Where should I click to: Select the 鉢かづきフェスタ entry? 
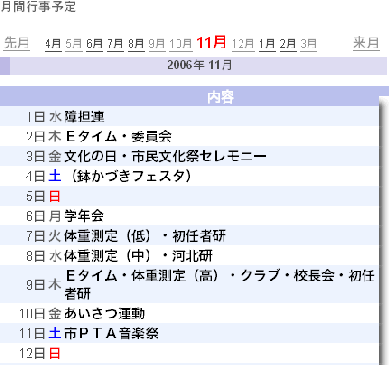(131, 176)
